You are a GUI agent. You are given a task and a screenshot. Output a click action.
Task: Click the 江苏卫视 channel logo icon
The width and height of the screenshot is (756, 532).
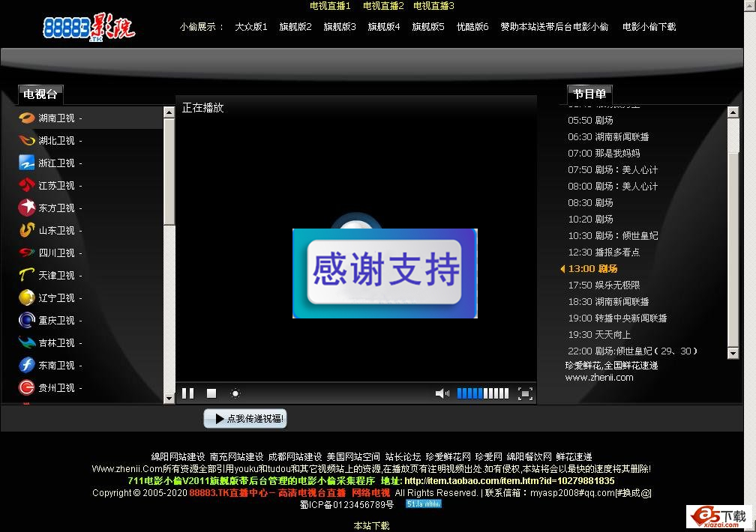click(26, 185)
